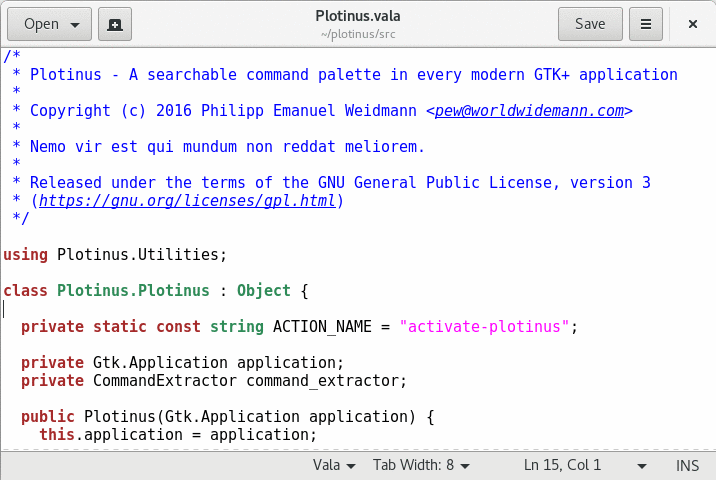
Task: Click the 'const' keyword
Action: tap(178, 327)
